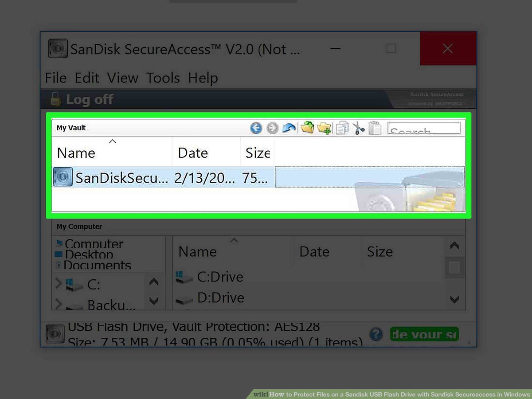Open the View menu
The height and width of the screenshot is (399, 532).
(x=123, y=78)
